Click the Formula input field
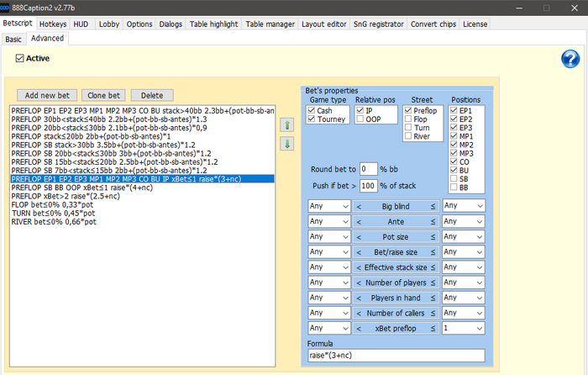Screen dimensions: 588x375 pyautogui.click(x=396, y=357)
